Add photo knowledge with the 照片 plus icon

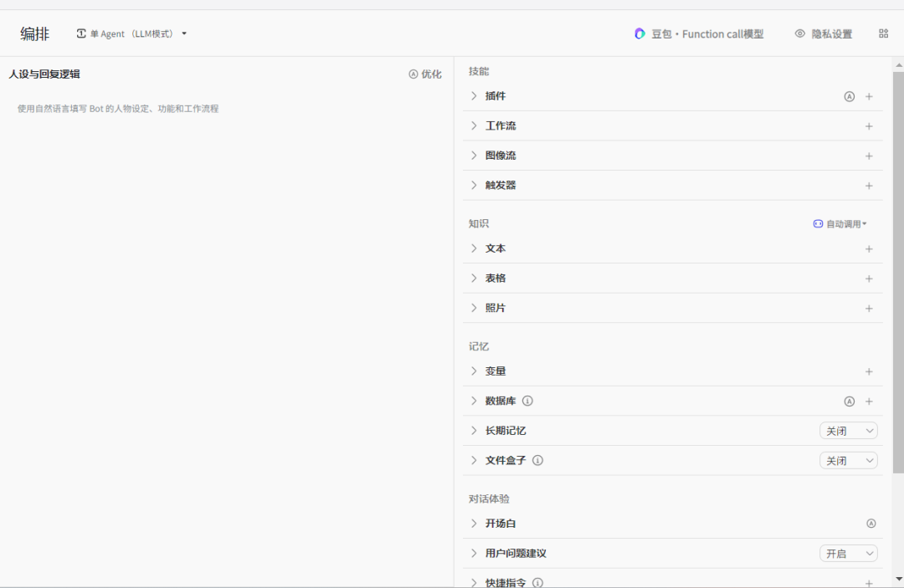pos(869,308)
